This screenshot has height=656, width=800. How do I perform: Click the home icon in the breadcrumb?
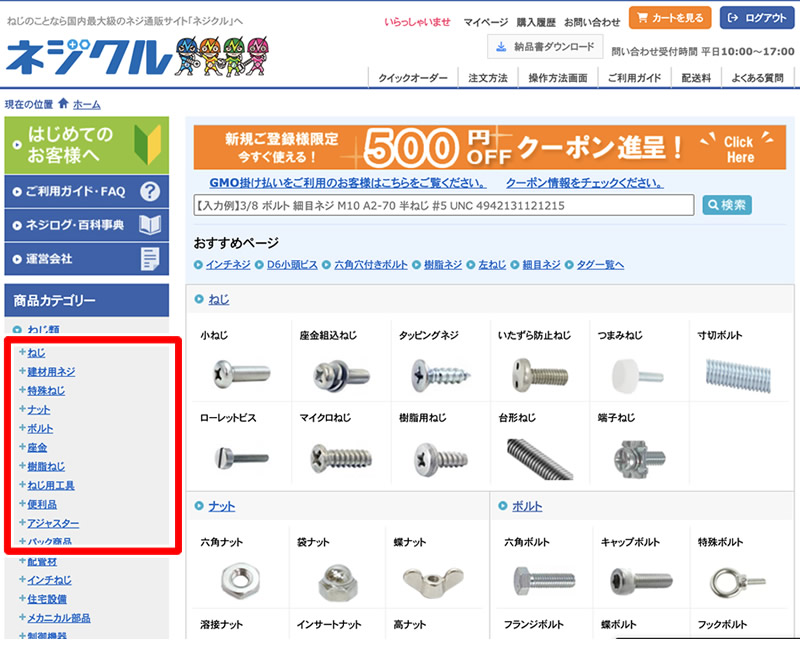tap(62, 103)
